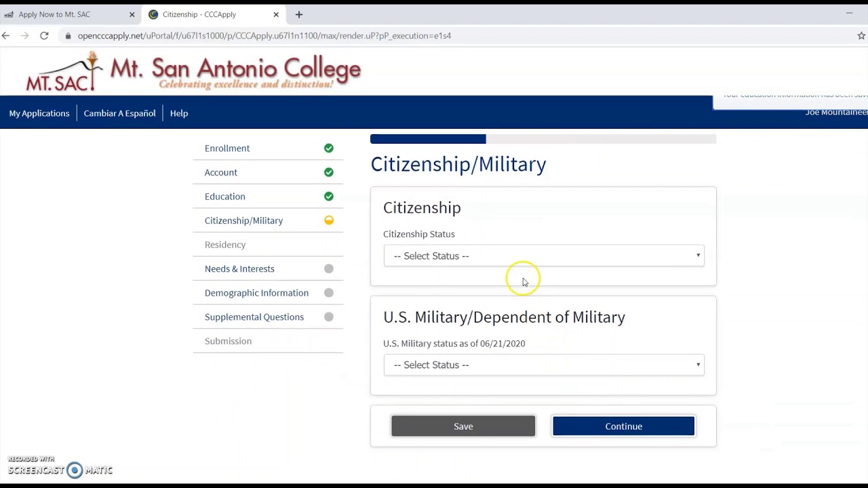Click the browser forward arrow
This screenshot has width=868, height=488.
coord(25,36)
